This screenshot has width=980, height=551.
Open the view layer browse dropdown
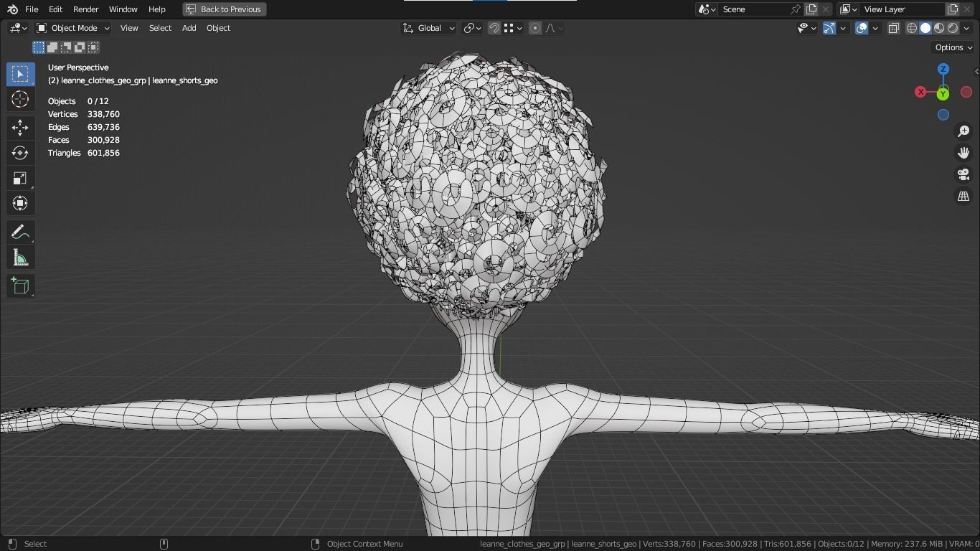click(x=849, y=9)
